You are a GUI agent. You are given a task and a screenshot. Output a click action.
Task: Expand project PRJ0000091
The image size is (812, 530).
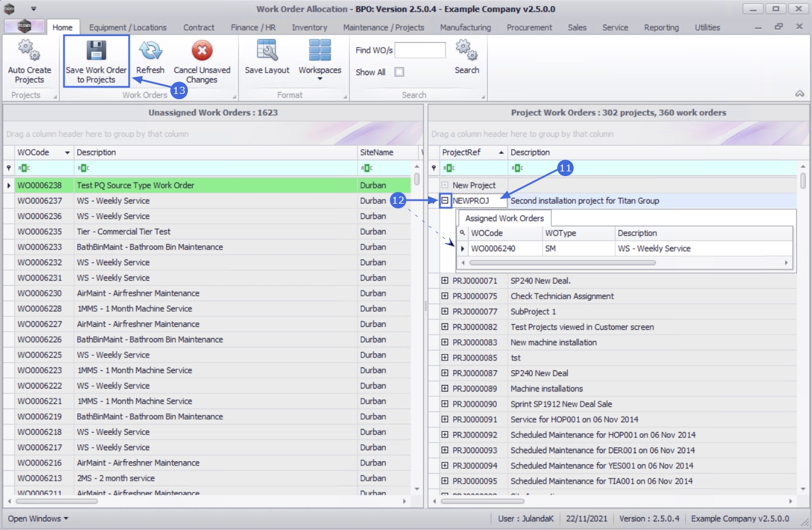445,419
